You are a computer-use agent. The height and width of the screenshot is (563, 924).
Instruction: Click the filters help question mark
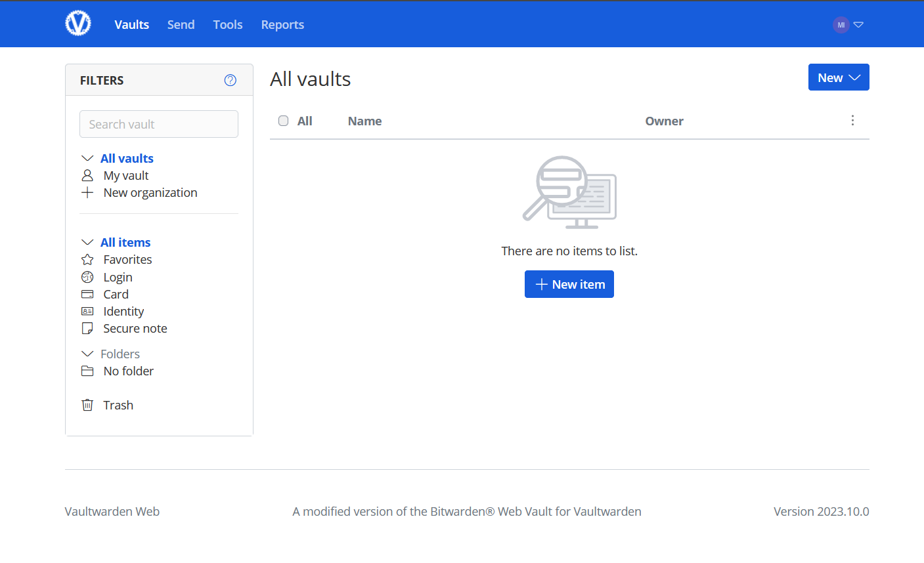point(230,79)
